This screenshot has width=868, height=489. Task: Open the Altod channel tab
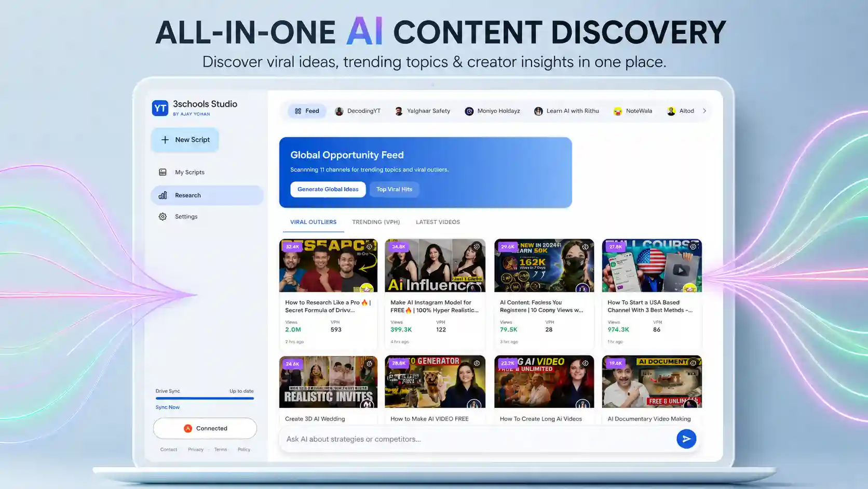(681, 111)
